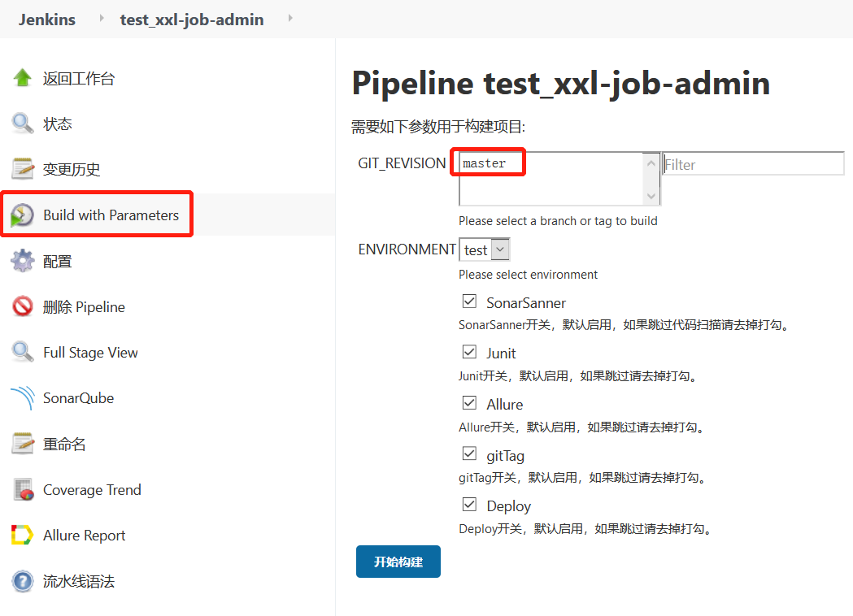
Task: Click the blue help icon for 流水线语法
Action: point(22,581)
